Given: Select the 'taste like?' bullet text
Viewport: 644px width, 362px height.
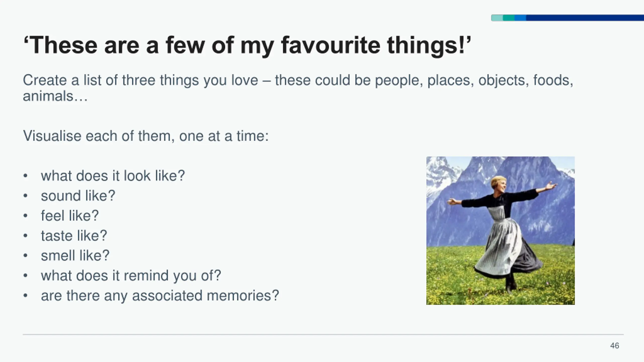Looking at the screenshot, I should (74, 236).
